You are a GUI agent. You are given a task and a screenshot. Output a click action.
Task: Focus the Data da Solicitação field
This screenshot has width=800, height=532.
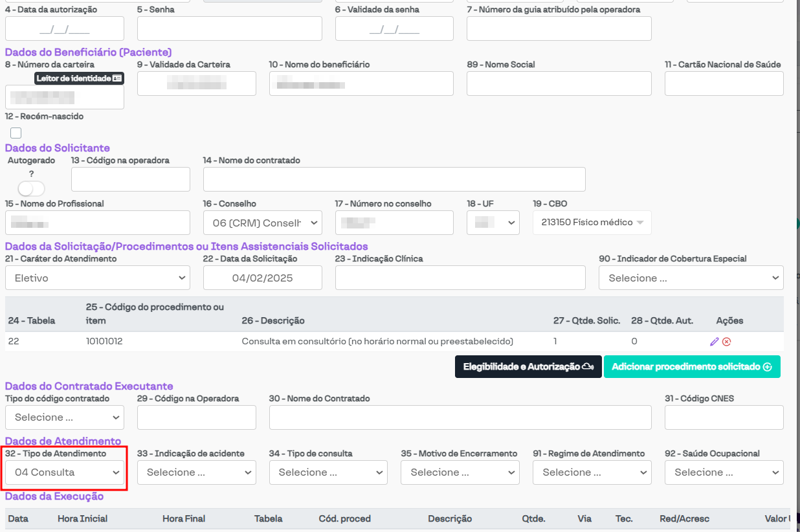262,278
